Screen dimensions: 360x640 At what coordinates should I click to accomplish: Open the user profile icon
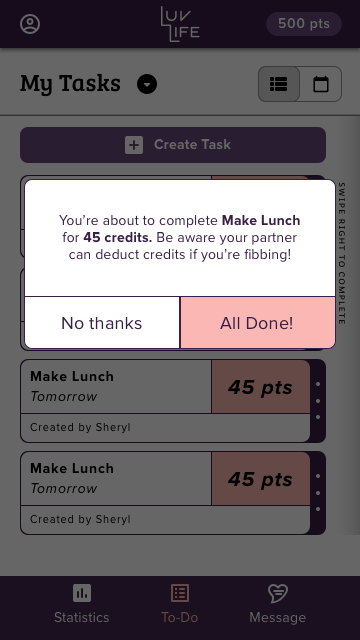tap(30, 24)
